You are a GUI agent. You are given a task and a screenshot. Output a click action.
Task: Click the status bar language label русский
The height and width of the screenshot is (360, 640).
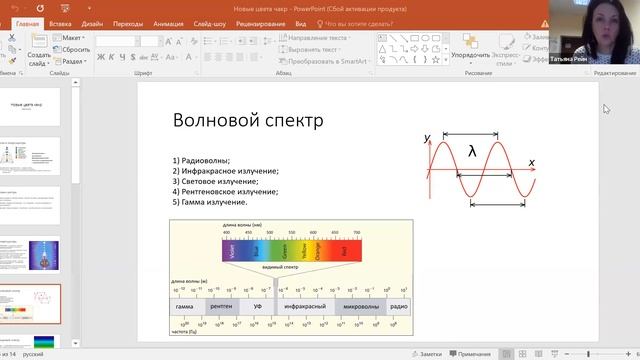coord(33,354)
